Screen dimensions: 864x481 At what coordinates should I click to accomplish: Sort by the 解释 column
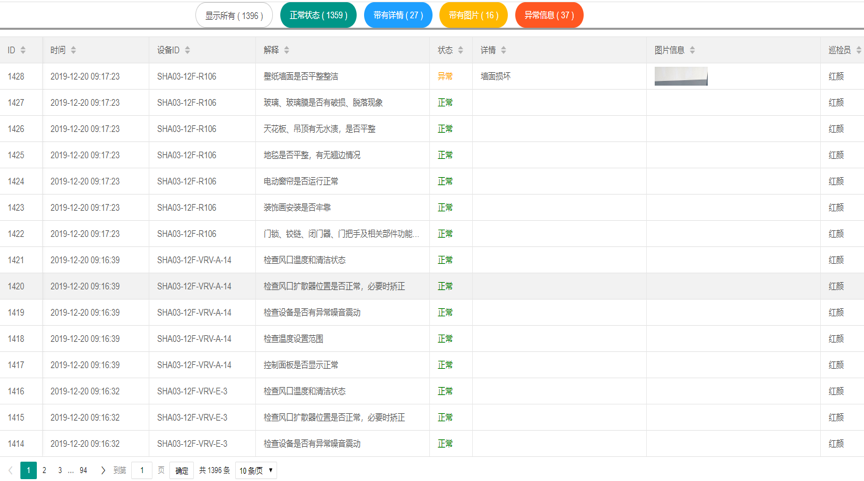click(x=286, y=50)
